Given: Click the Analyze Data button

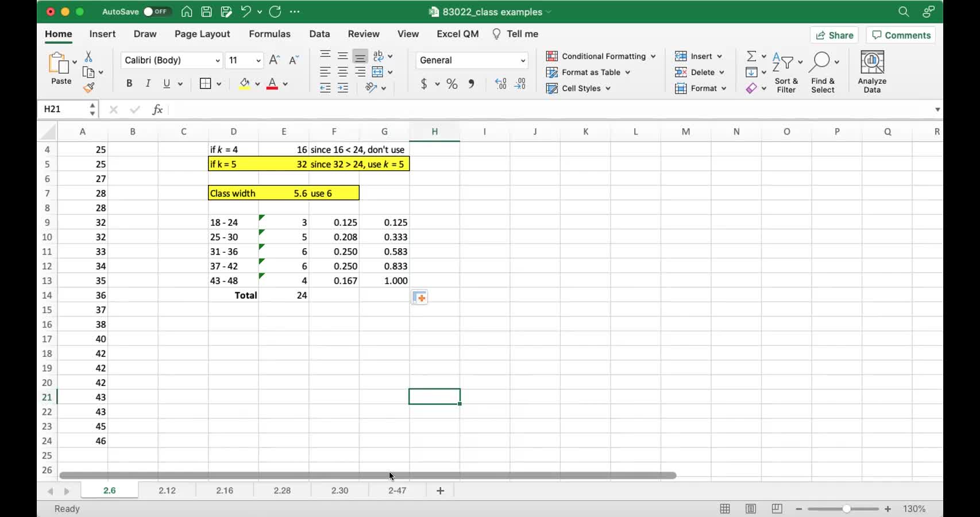Looking at the screenshot, I should click(872, 72).
